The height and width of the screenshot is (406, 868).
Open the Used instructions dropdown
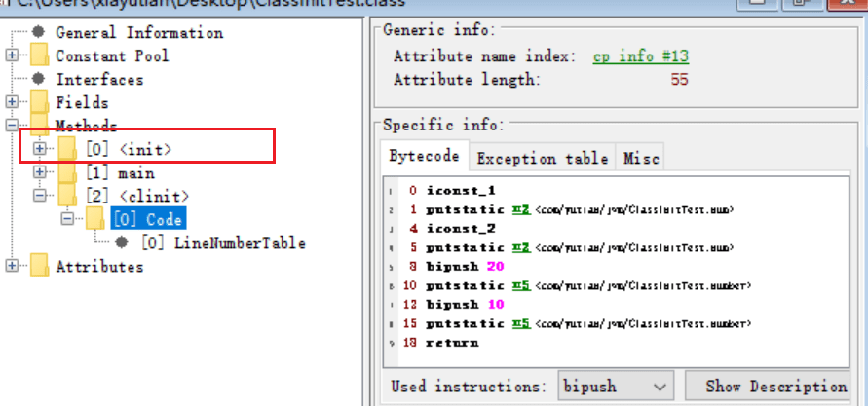tap(615, 387)
